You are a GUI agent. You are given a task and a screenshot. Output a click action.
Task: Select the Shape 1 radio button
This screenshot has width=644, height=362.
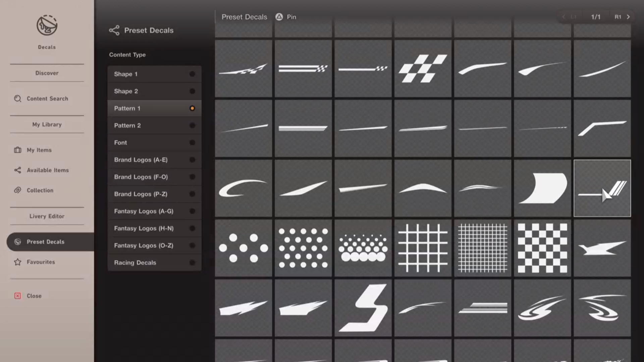(x=192, y=74)
